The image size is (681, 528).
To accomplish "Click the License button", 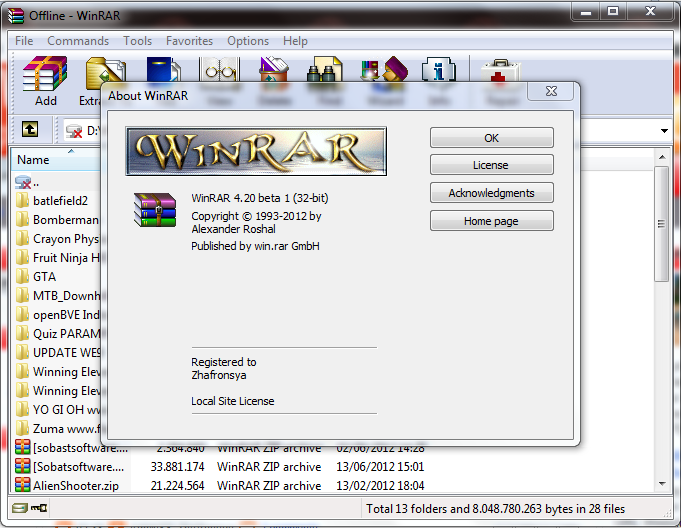I will (492, 165).
